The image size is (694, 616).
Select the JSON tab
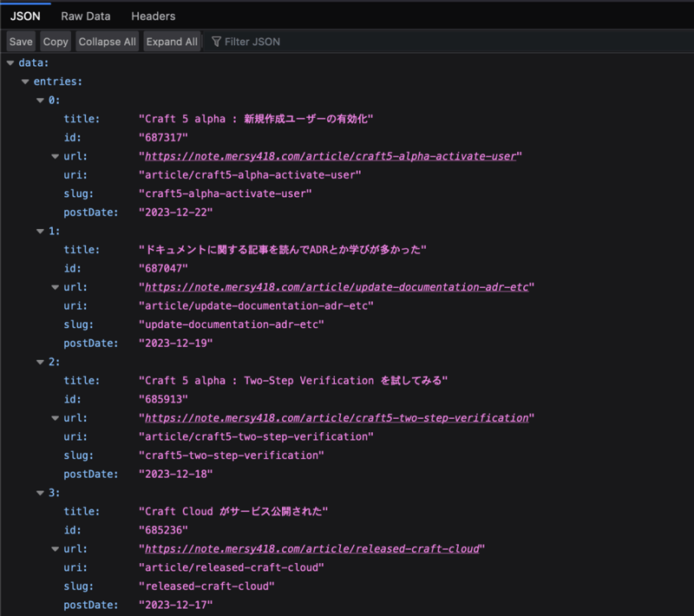click(x=25, y=16)
